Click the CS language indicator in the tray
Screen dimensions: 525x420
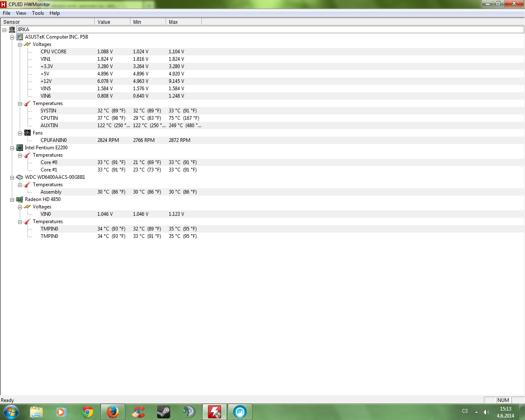(465, 411)
